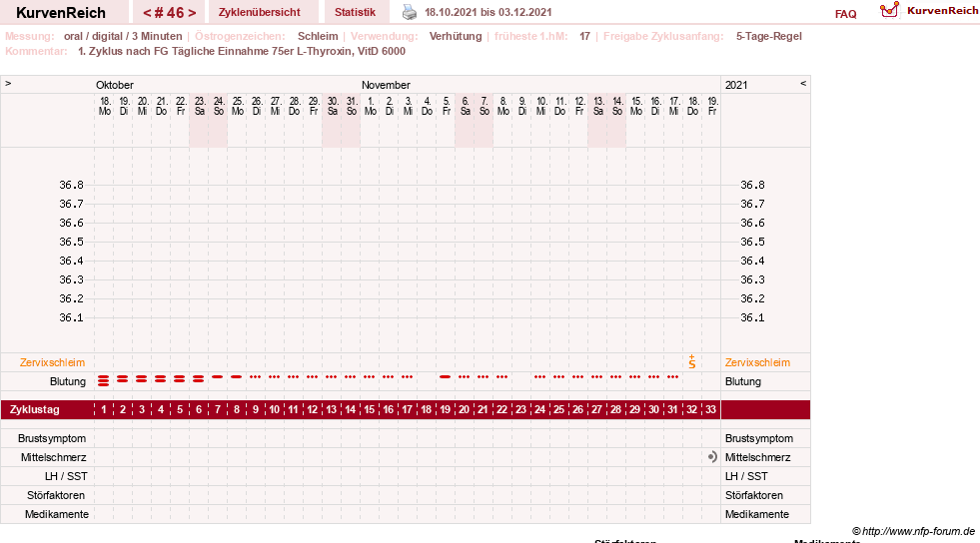The image size is (980, 543).
Task: Select the Mittelschmerz symbol on cycle day 33
Action: [712, 457]
